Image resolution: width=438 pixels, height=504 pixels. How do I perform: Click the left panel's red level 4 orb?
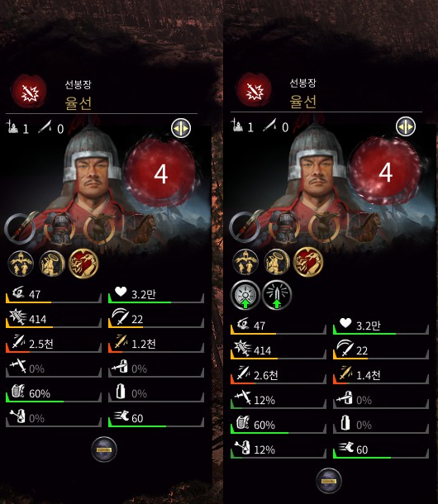pyautogui.click(x=160, y=174)
